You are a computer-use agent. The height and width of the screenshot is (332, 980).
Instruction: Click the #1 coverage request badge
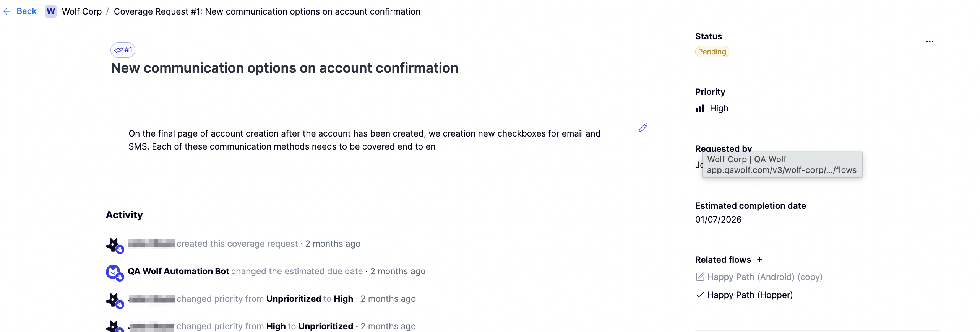point(123,50)
